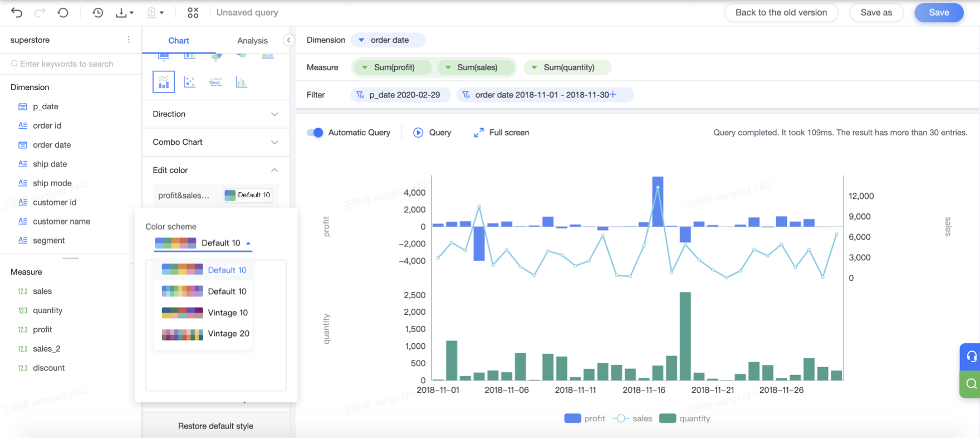
Task: Select the word cloud chart icon
Action: pyautogui.click(x=215, y=82)
